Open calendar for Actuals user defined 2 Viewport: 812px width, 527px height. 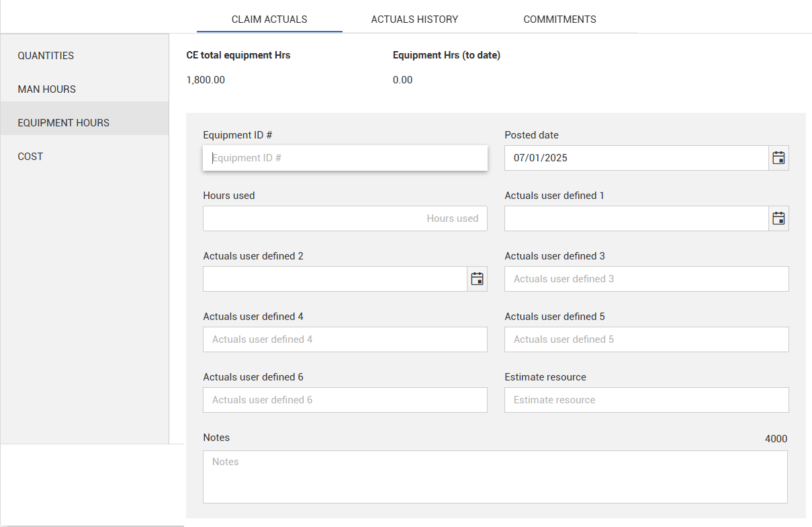tap(477, 279)
